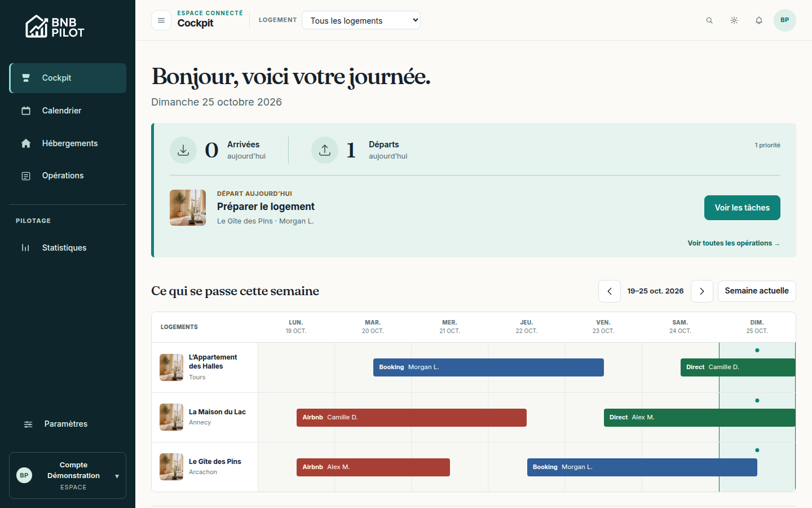Click Le Gîte des Pins row thumbnail
812x508 pixels.
pyautogui.click(x=171, y=467)
